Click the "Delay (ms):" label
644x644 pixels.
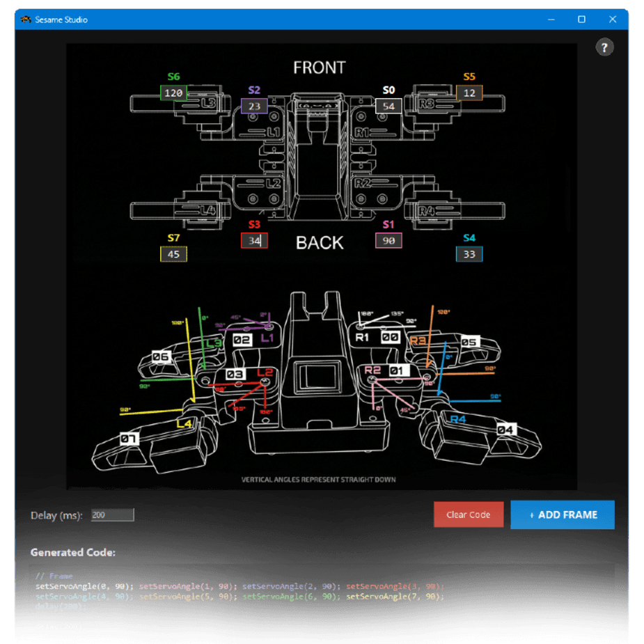56,515
